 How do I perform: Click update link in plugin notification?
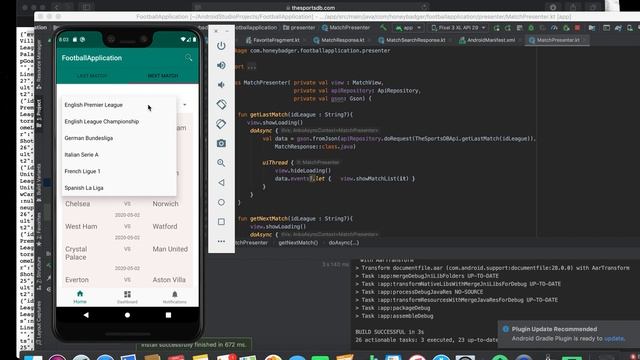click(x=614, y=339)
